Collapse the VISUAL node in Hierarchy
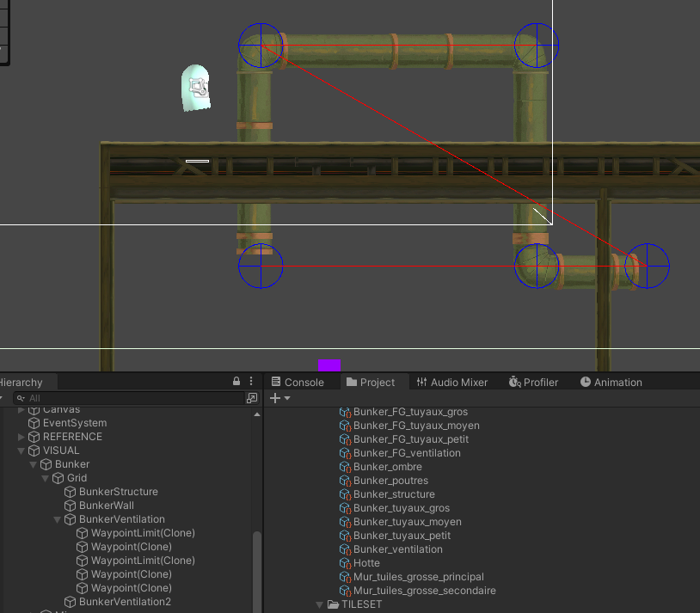Screen dimensions: 700x613 [x=21, y=451]
